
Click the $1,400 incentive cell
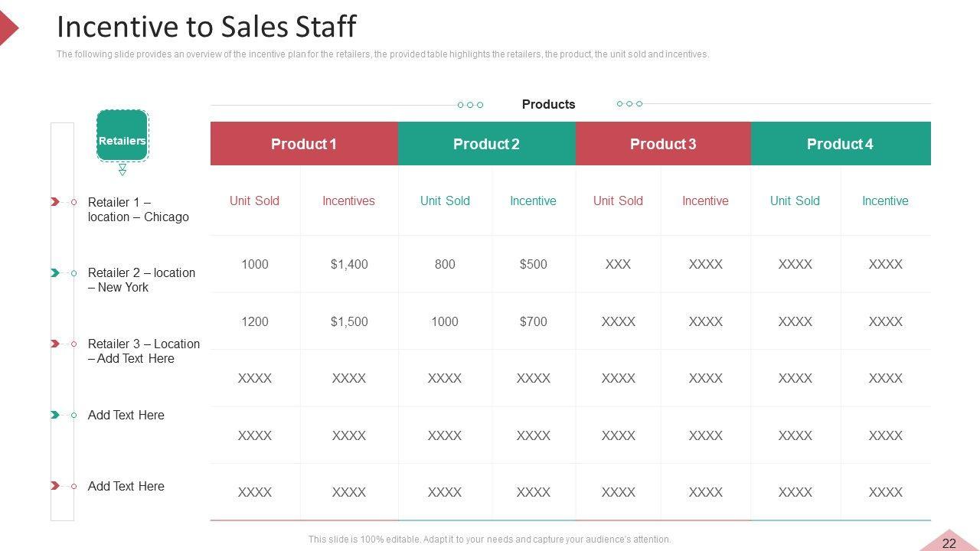pyautogui.click(x=349, y=264)
